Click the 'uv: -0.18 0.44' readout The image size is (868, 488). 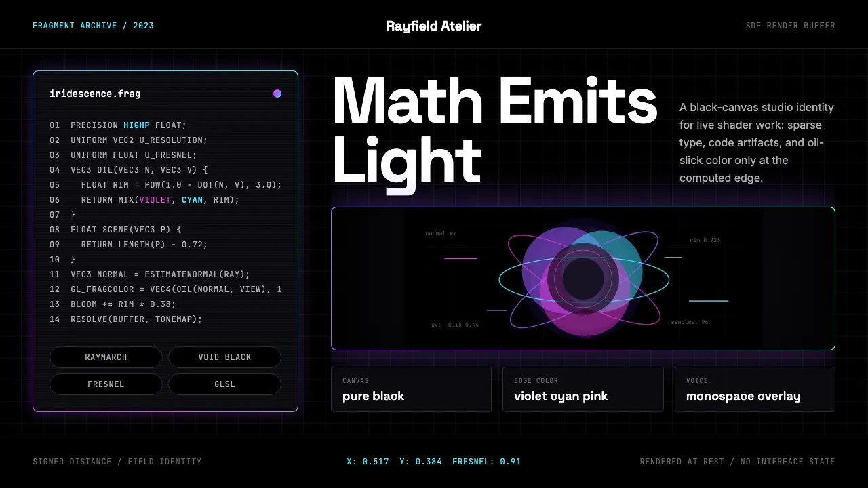tap(455, 325)
